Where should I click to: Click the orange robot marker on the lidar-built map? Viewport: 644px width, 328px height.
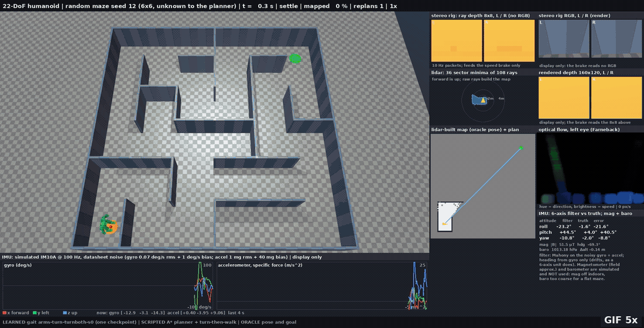pos(444,224)
